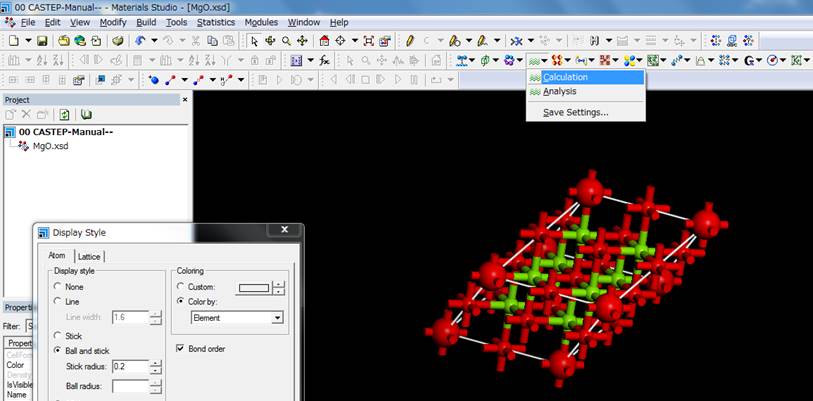
Task: Open the Build menu
Action: 146,22
